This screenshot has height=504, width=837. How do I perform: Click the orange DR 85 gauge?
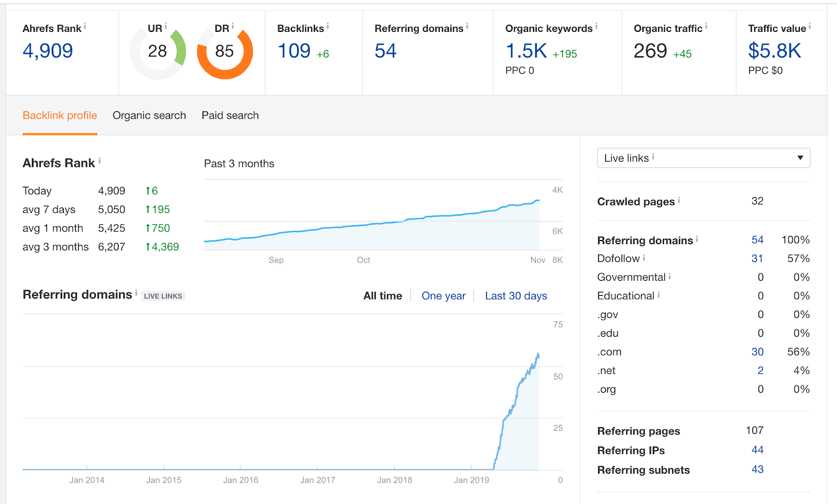225,52
